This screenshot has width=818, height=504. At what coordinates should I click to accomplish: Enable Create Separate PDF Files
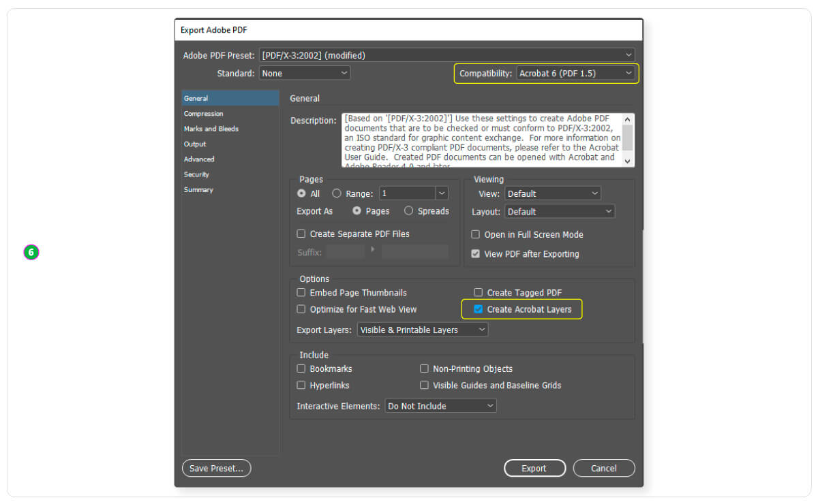[x=301, y=234]
